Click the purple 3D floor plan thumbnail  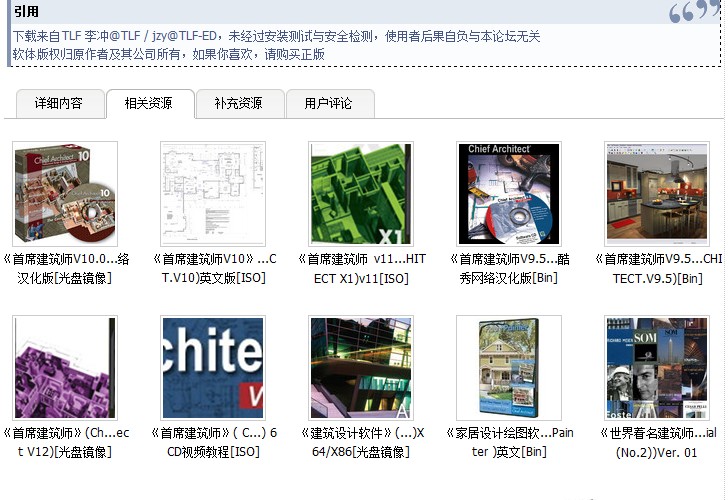[x=65, y=368]
